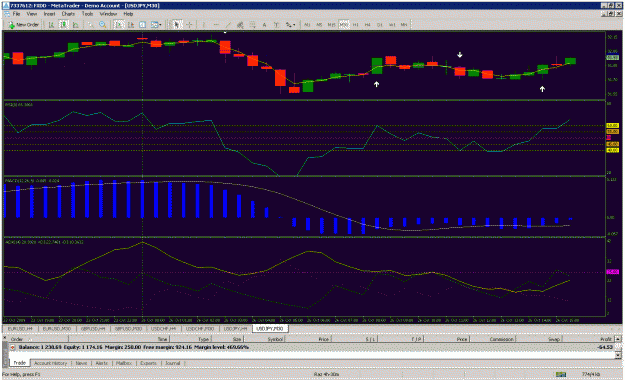The width and height of the screenshot is (625, 380).
Task: Open the File menu
Action: (x=16, y=14)
